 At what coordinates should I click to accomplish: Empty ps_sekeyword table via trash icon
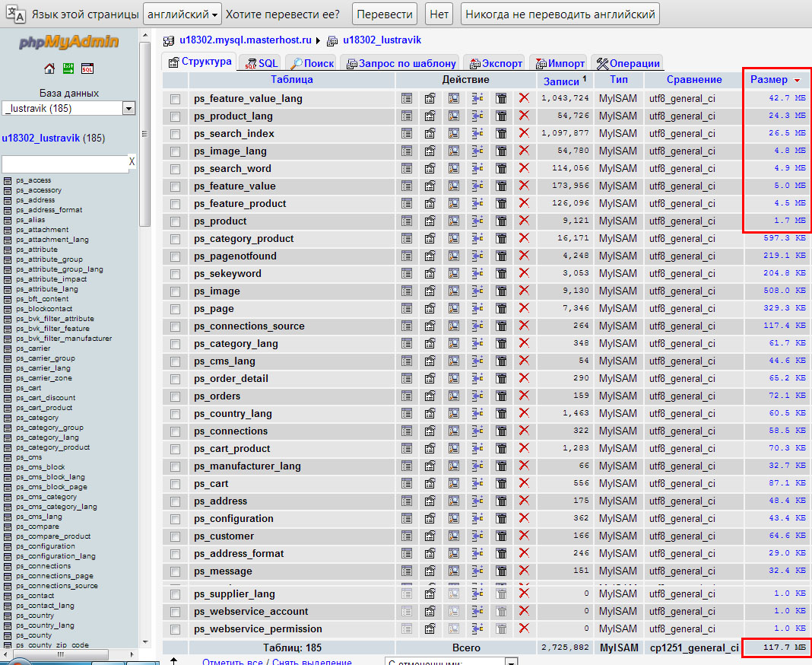(501, 273)
